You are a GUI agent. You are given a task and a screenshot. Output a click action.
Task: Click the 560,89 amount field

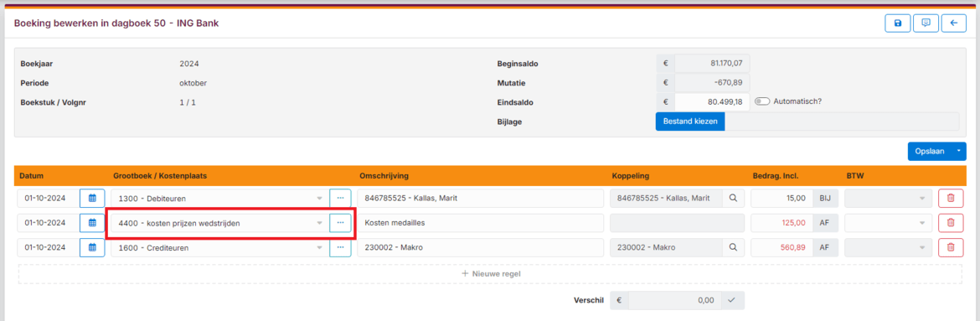pyautogui.click(x=781, y=248)
